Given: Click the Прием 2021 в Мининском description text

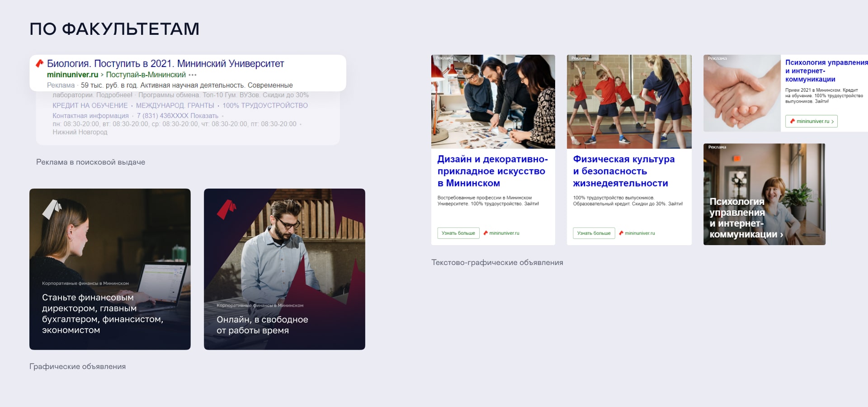Looking at the screenshot, I should tap(824, 95).
